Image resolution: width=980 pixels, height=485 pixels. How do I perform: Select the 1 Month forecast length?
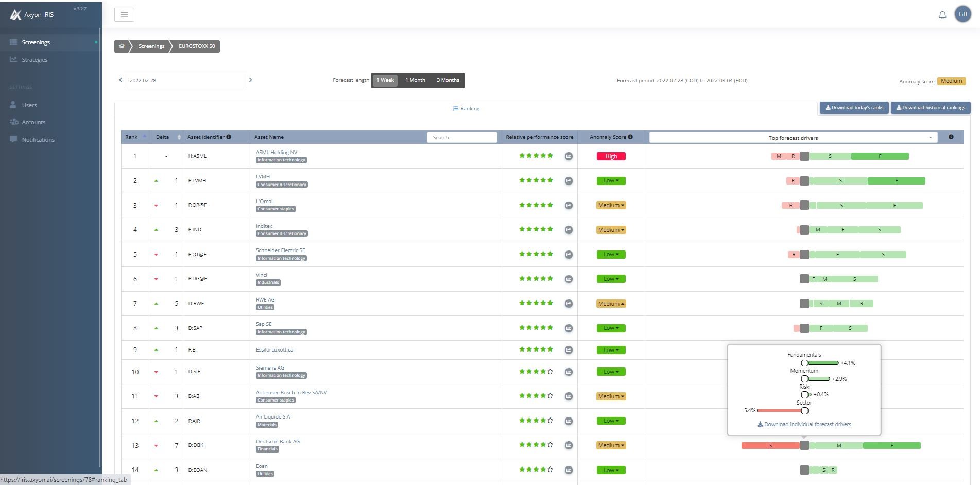[x=415, y=80]
